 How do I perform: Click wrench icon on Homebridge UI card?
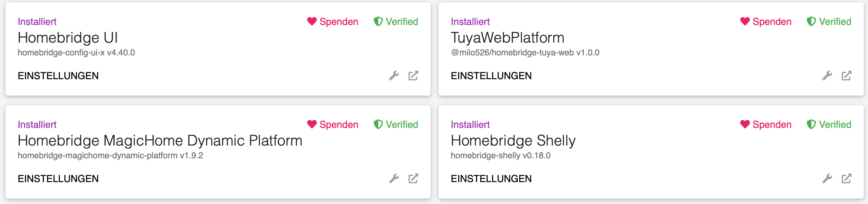(x=394, y=76)
